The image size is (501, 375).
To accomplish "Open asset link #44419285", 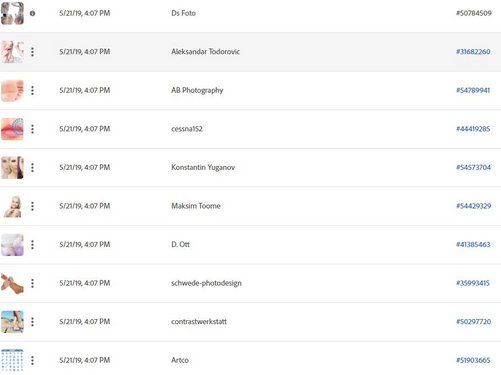I will tap(473, 129).
